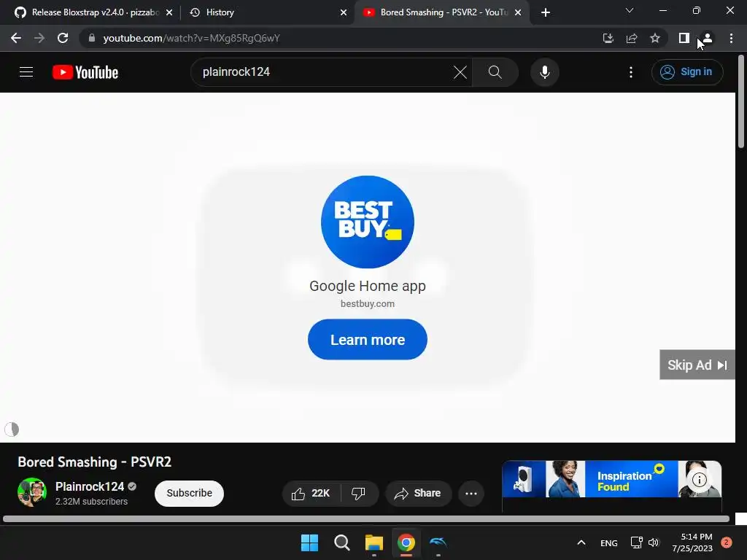Subscribe to Plainrock124
747x560 pixels.
[189, 494]
